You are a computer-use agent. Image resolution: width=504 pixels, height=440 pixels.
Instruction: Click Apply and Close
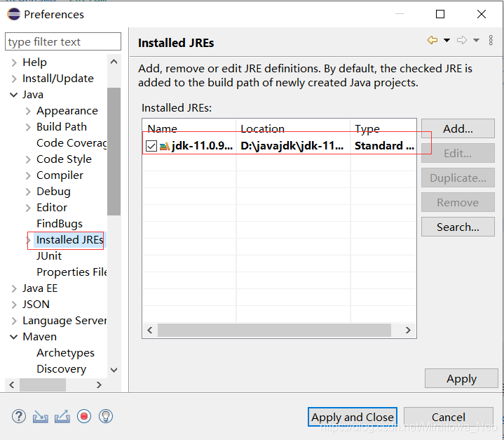[x=353, y=417]
